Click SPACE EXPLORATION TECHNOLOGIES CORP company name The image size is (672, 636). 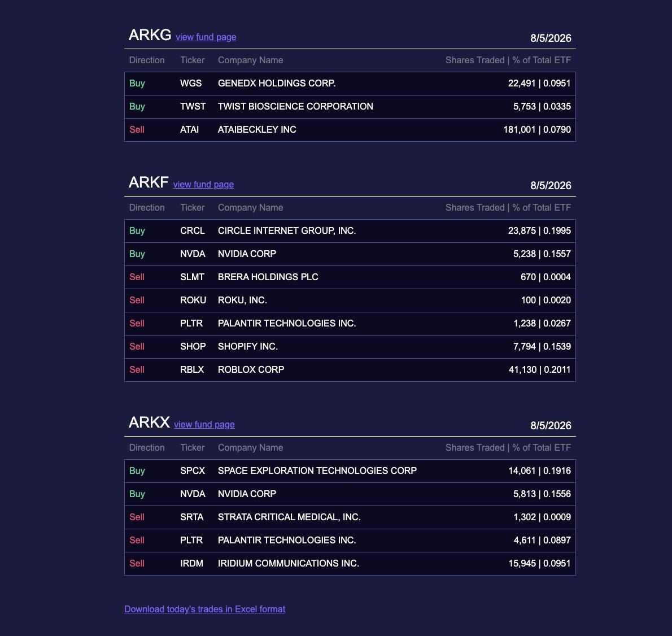[x=317, y=471]
